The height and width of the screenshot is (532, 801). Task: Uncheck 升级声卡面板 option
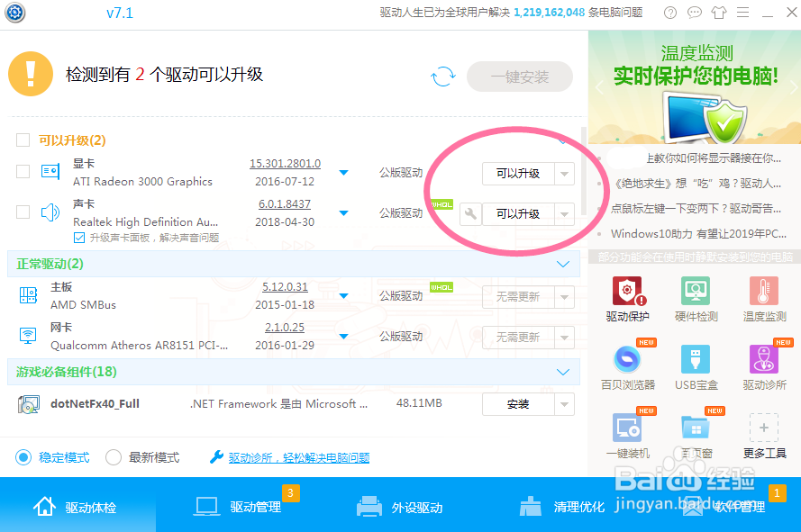[x=79, y=238]
